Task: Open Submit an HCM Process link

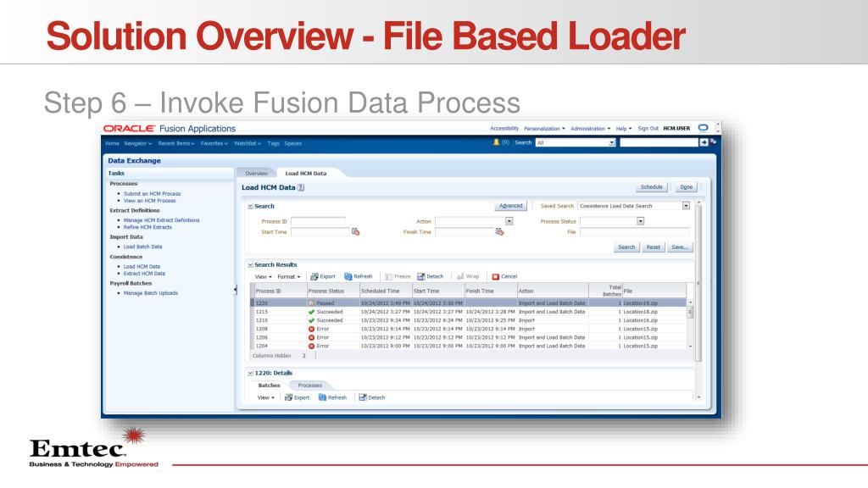Action: coord(153,194)
